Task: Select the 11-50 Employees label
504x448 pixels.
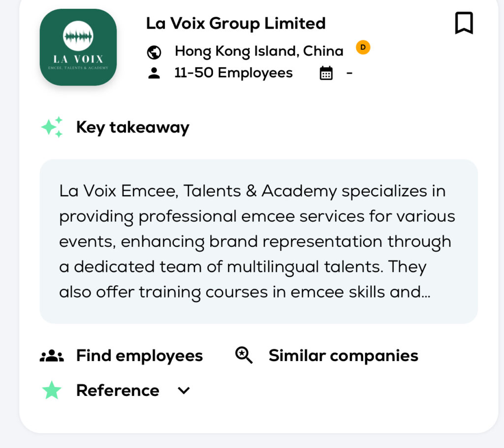Action: pyautogui.click(x=233, y=73)
